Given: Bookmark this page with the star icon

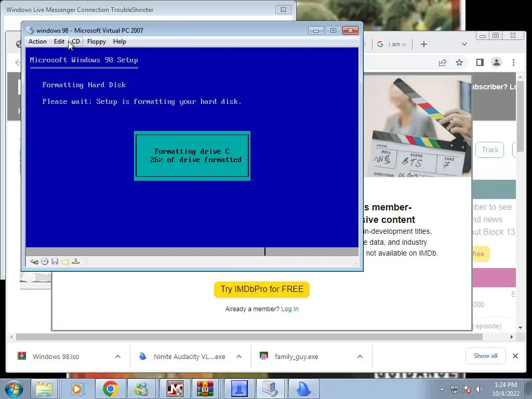Looking at the screenshot, I should coord(459,62).
